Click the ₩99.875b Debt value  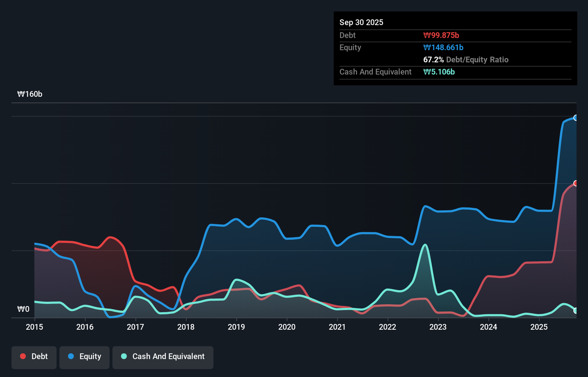[x=442, y=35]
